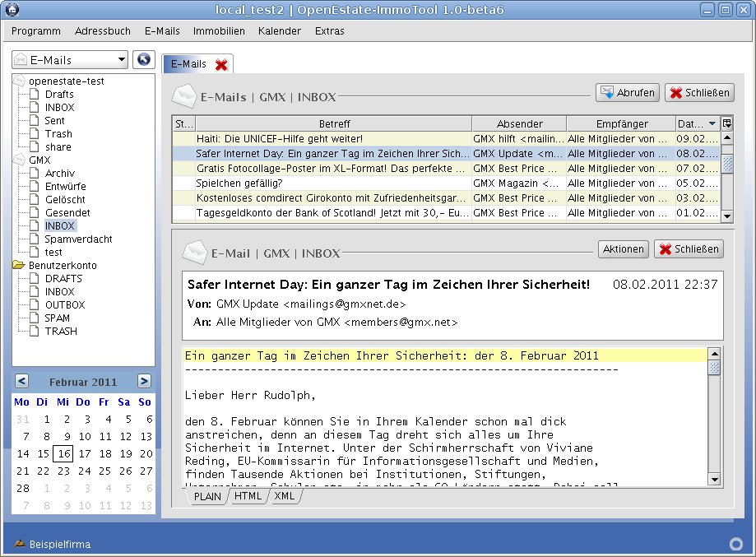This screenshot has width=756, height=557.
Task: Click the email list scroll down arrow
Action: 726,216
